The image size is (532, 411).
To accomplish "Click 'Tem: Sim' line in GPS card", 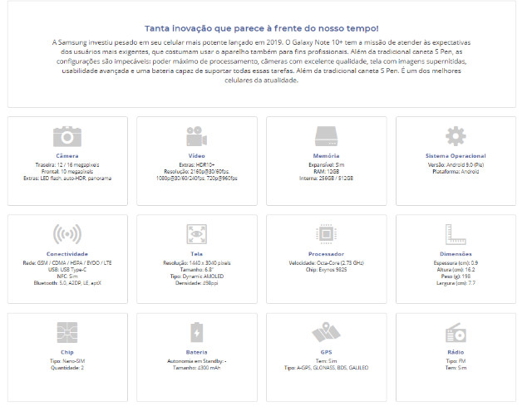I will [326, 361].
